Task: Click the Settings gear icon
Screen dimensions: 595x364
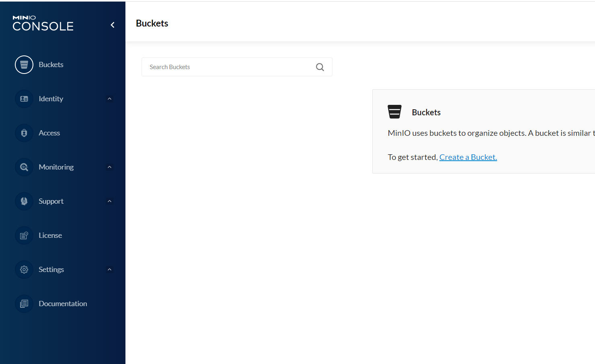Action: pos(24,270)
